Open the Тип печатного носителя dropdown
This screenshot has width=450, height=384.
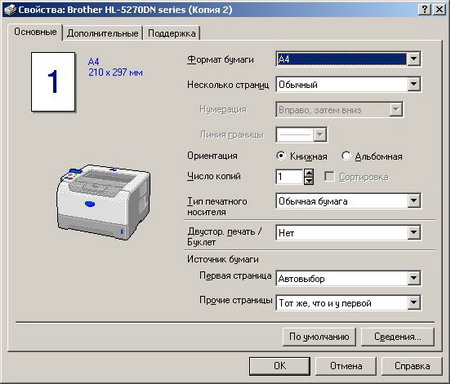pyautogui.click(x=348, y=201)
